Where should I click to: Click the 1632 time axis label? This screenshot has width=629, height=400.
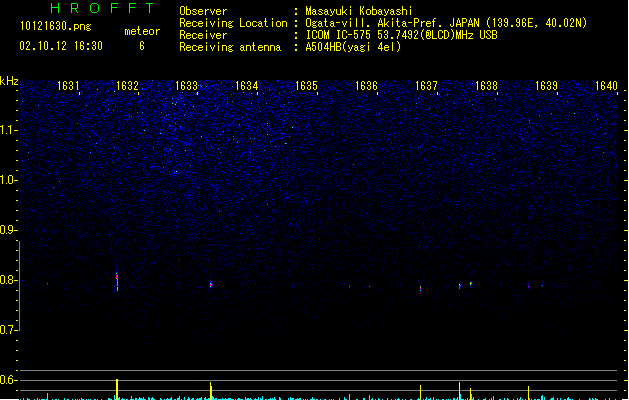tap(127, 86)
